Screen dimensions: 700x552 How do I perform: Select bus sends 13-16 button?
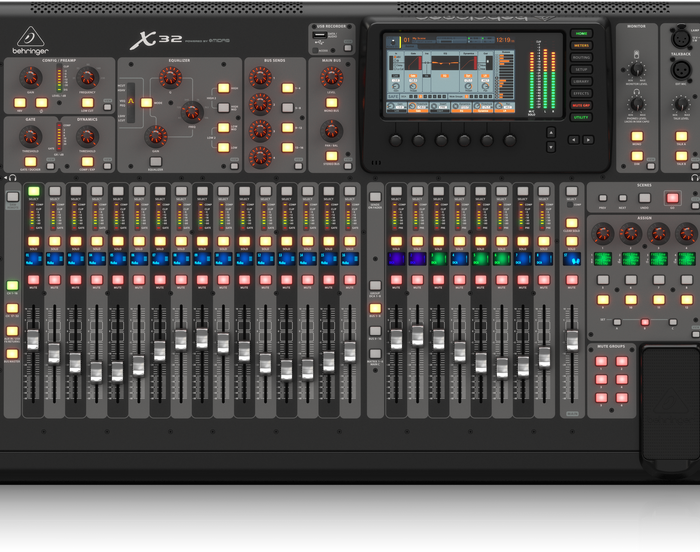pyautogui.click(x=288, y=147)
